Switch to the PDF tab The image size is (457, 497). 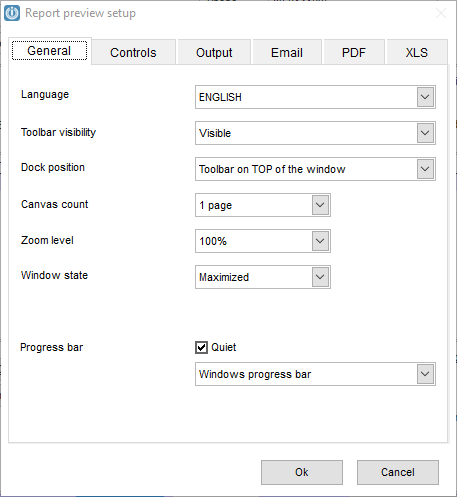coord(354,52)
